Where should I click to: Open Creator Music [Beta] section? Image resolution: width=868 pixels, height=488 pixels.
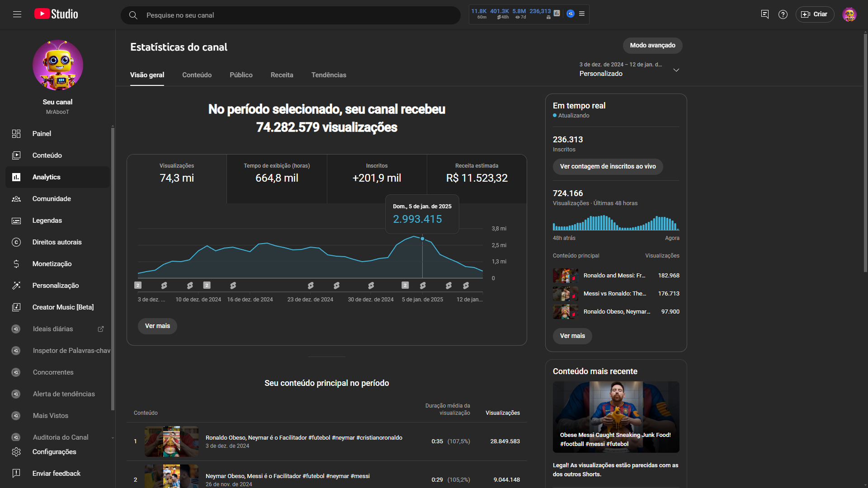pos(63,307)
